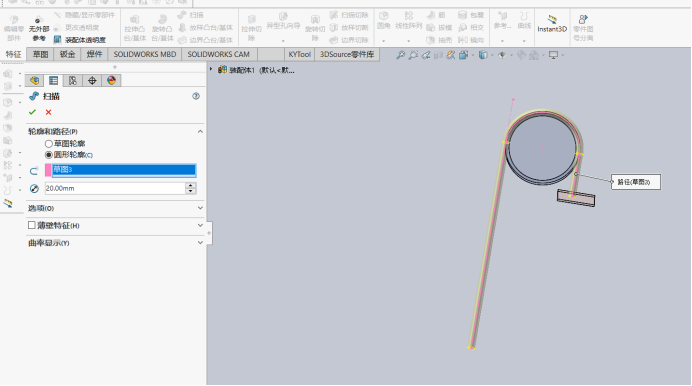The width and height of the screenshot is (692, 386).
Task: Confirm the sweep with green checkmark
Action: (32, 112)
